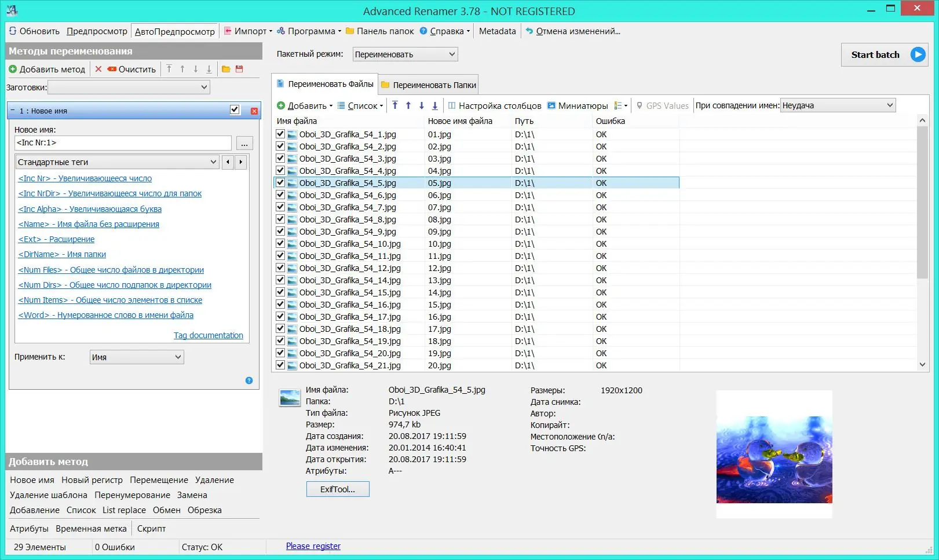The height and width of the screenshot is (560, 939).
Task: Uncheck Oboi_3D_Grafika_54_8.jpg checkbox
Action: point(280,219)
